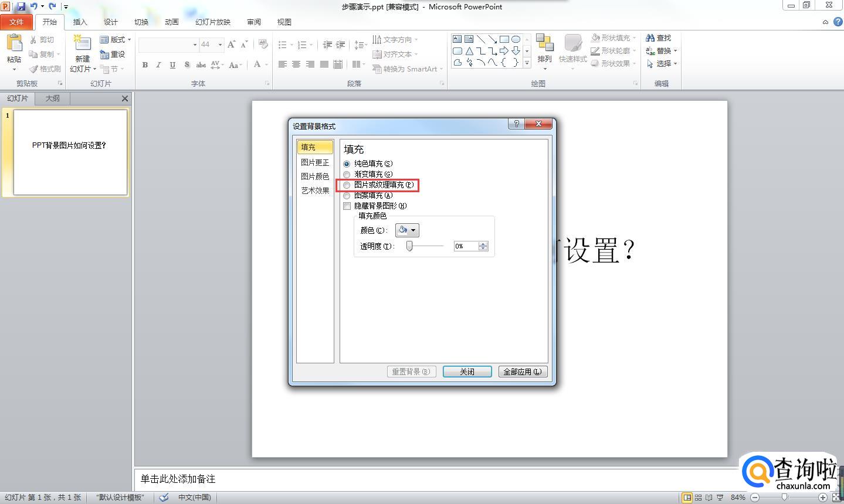Select 图片颜色 in dialog sidebar

(x=315, y=176)
